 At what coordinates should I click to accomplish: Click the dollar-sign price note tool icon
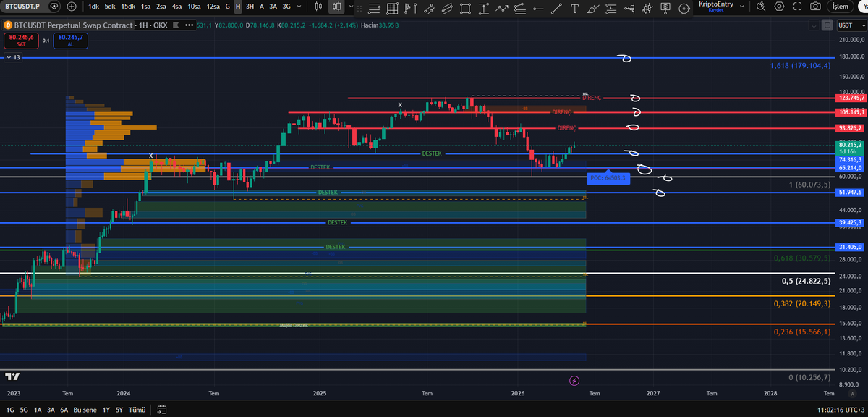coord(665,8)
